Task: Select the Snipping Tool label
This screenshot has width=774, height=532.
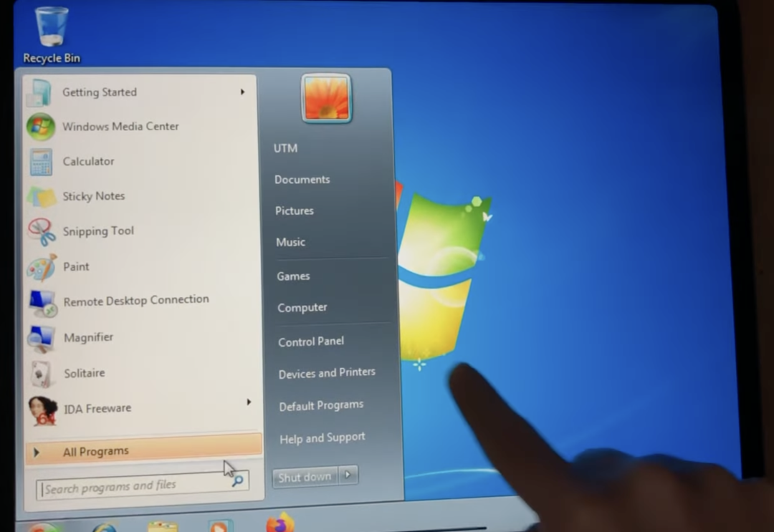Action: [98, 231]
